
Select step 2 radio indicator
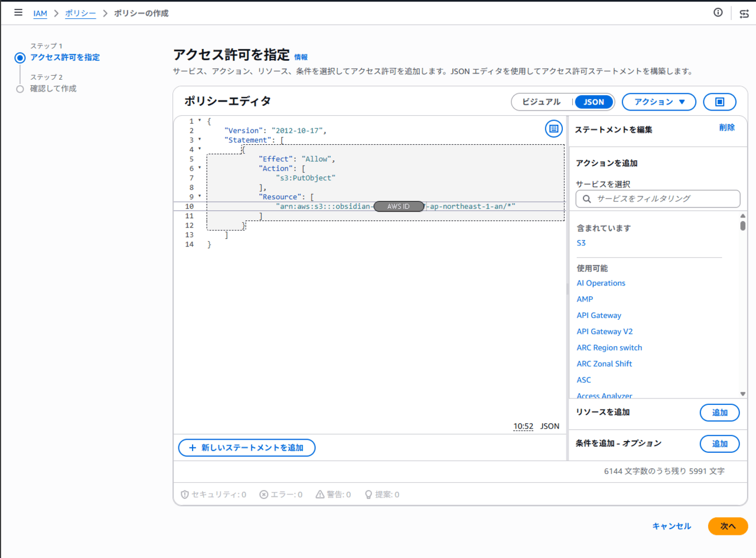[20, 89]
